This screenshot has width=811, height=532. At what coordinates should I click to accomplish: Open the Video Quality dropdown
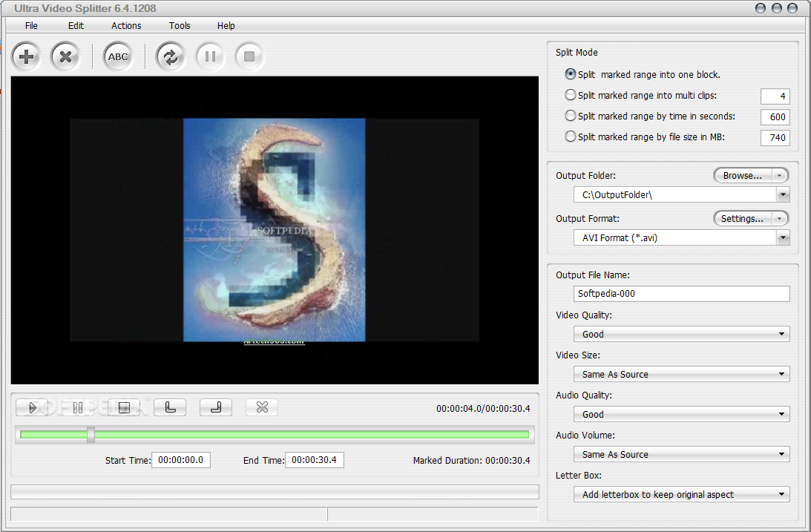682,334
